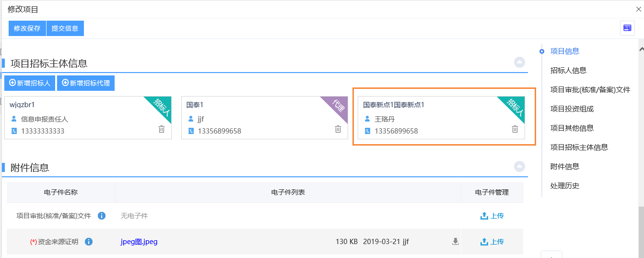
Task: Download the jpeg图.jpeg attachment
Action: [x=456, y=242]
